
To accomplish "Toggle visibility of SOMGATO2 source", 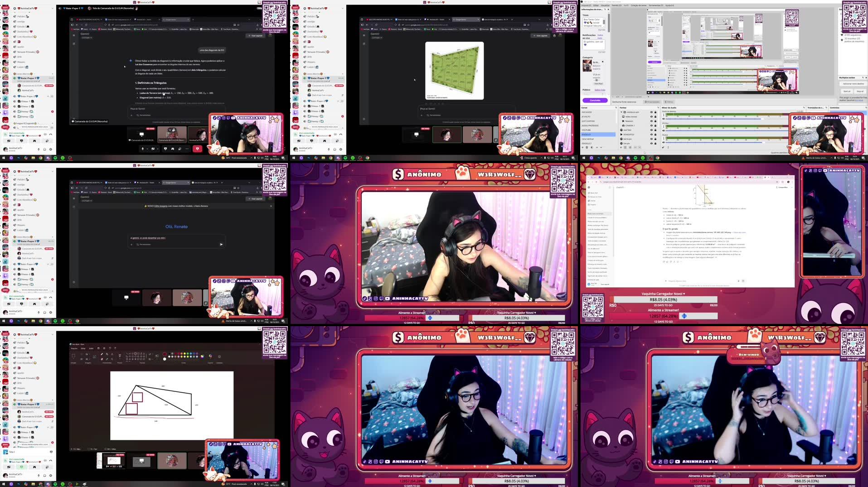I will [651, 135].
